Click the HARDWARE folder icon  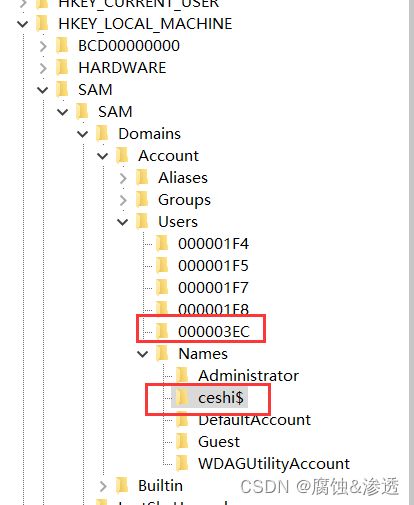62,68
